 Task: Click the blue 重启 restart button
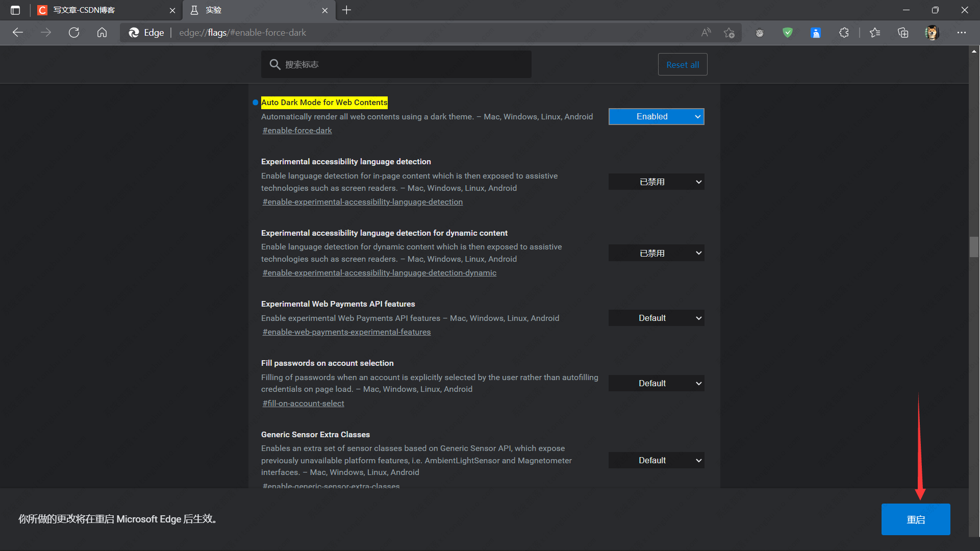[x=915, y=519]
